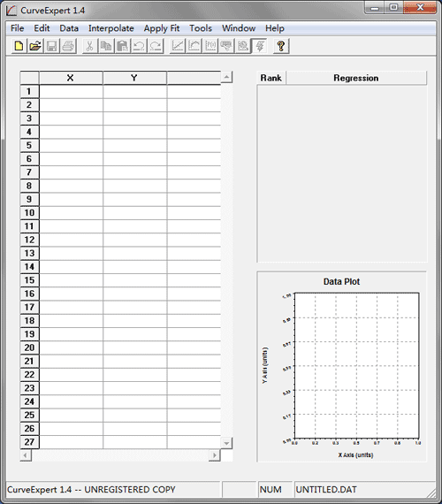
Task: Click spreadsheet scroll up arrow
Action: (226, 77)
